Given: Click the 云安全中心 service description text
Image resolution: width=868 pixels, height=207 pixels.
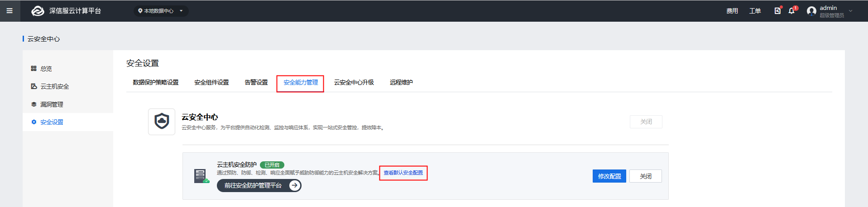Looking at the screenshot, I should click(283, 128).
